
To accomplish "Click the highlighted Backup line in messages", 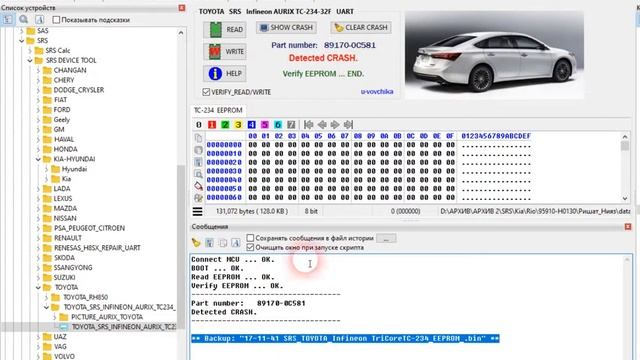I will [x=345, y=338].
